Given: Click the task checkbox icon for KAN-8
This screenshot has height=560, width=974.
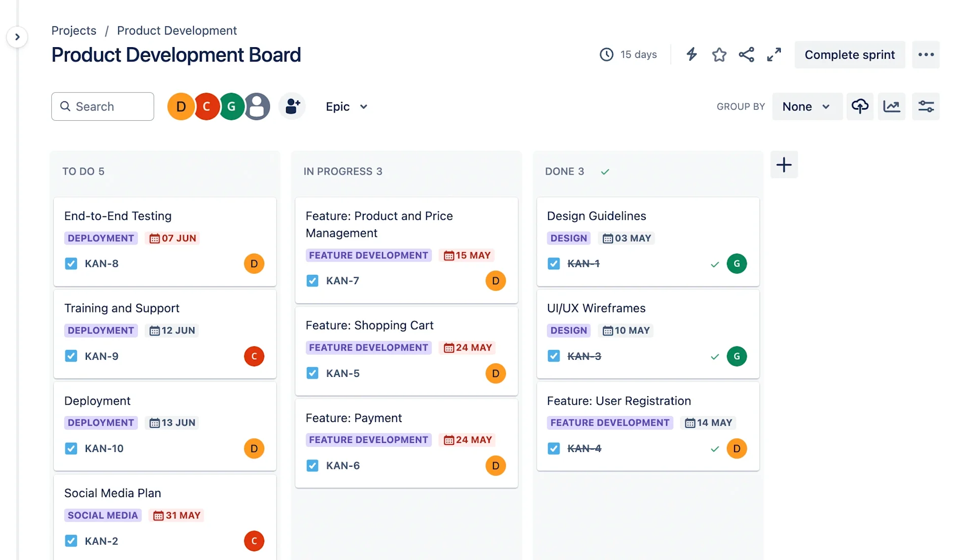Looking at the screenshot, I should [x=71, y=264].
